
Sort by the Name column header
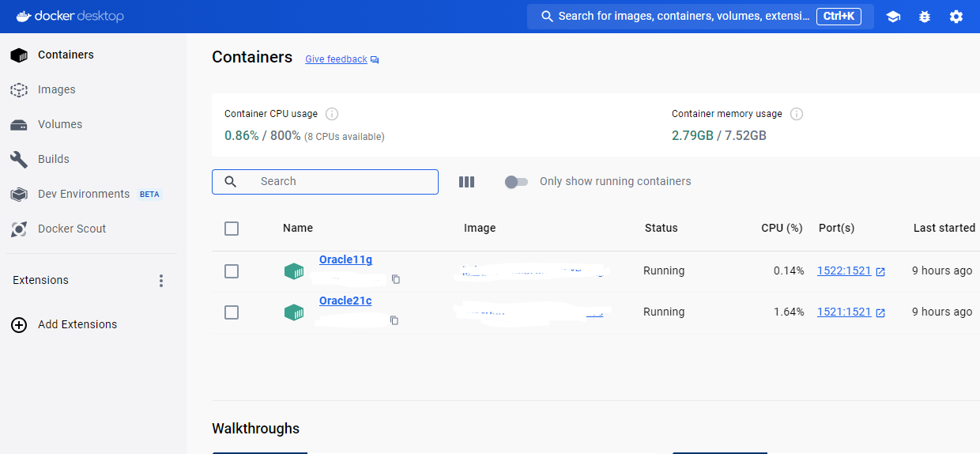coord(298,228)
